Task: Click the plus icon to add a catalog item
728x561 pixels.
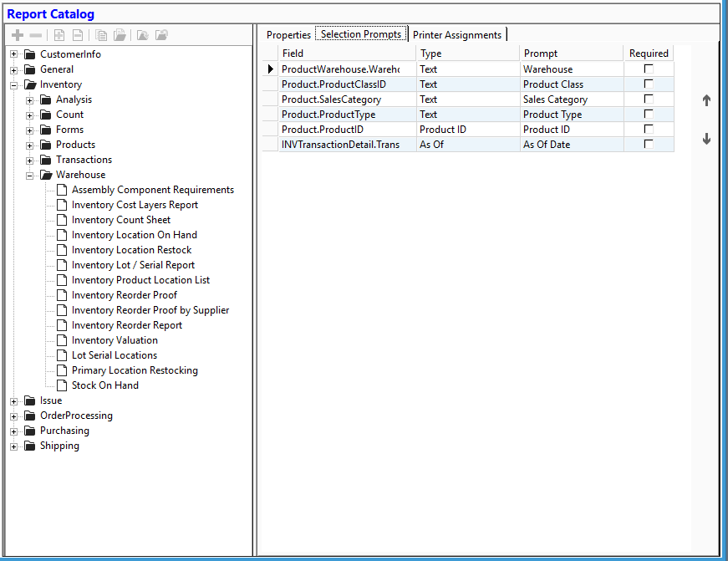Action: tap(17, 34)
